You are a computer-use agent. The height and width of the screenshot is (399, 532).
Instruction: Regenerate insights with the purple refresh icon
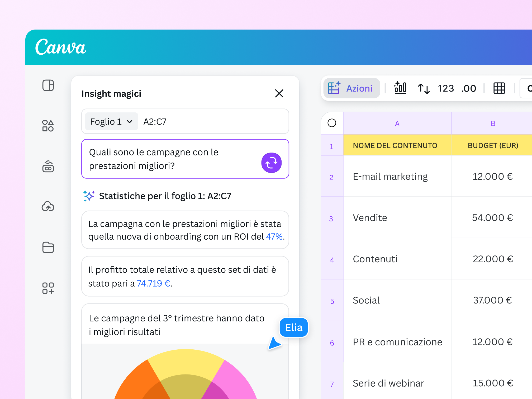coord(271,163)
